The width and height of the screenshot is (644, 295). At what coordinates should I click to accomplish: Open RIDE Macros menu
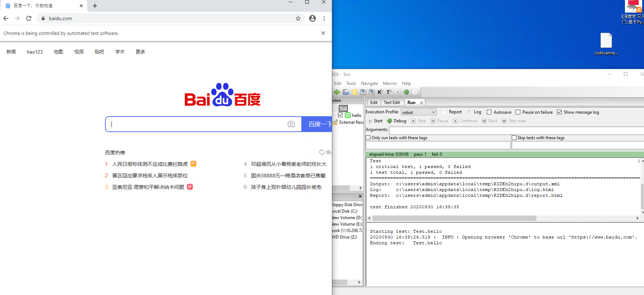coord(390,83)
